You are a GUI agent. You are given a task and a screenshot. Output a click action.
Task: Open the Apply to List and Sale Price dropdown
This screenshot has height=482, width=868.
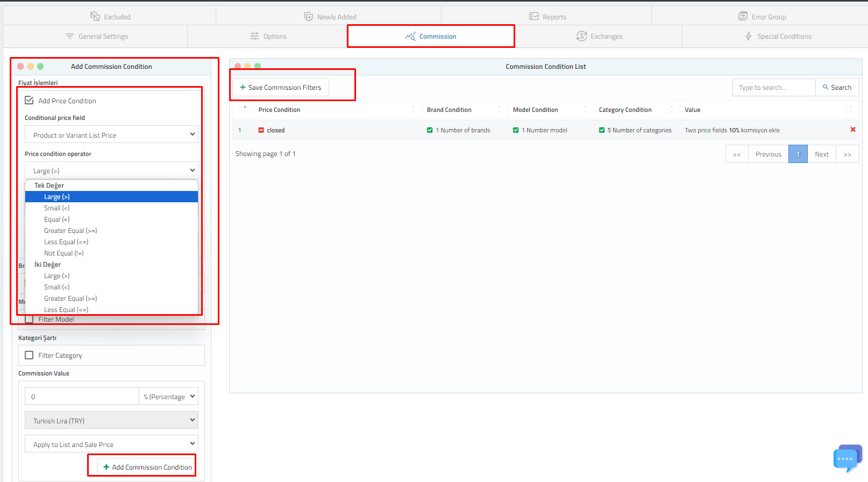click(x=111, y=444)
